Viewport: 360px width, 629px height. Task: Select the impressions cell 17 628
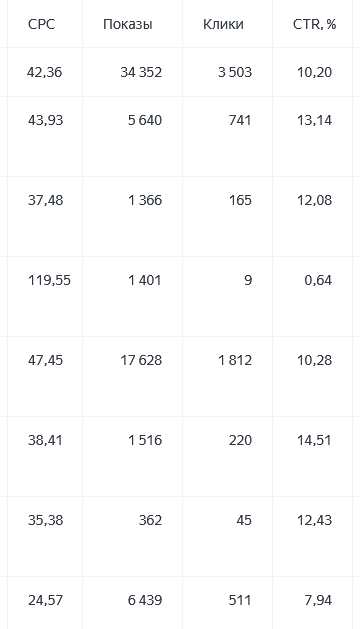point(141,360)
